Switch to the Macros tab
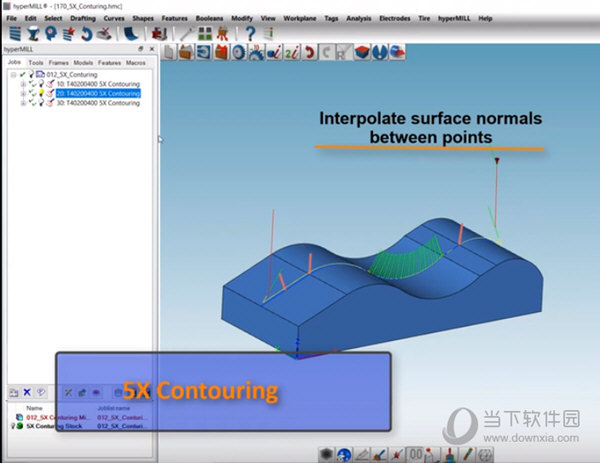This screenshot has width=600, height=463. point(135,62)
